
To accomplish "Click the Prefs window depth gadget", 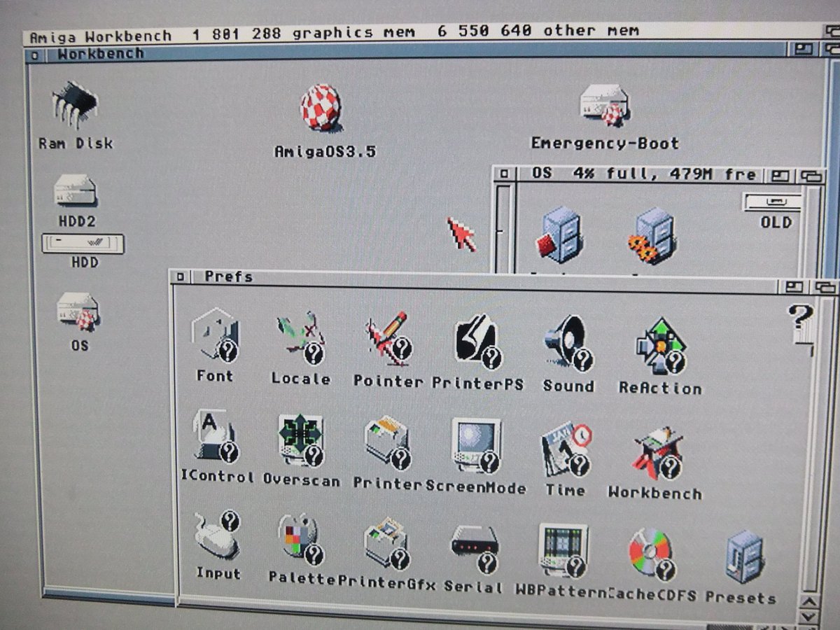I will 825,287.
